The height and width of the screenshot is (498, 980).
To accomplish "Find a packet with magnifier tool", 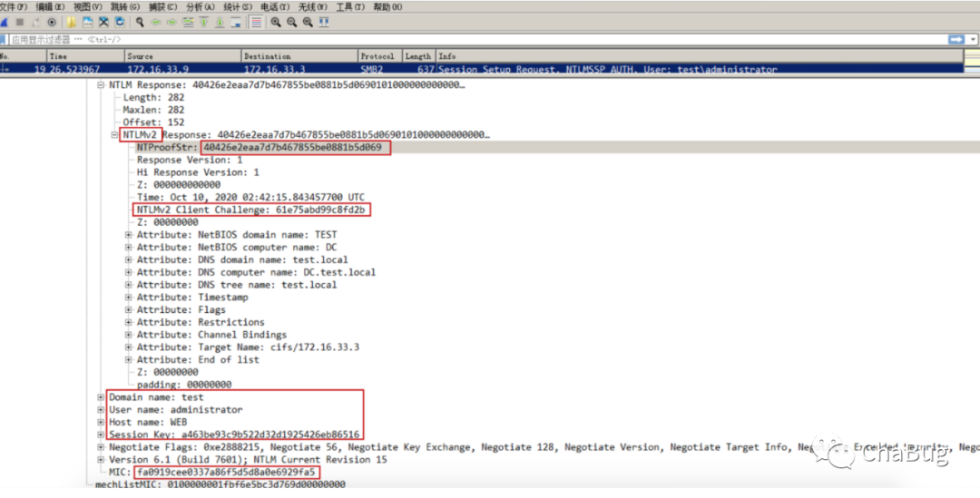I will 140,23.
